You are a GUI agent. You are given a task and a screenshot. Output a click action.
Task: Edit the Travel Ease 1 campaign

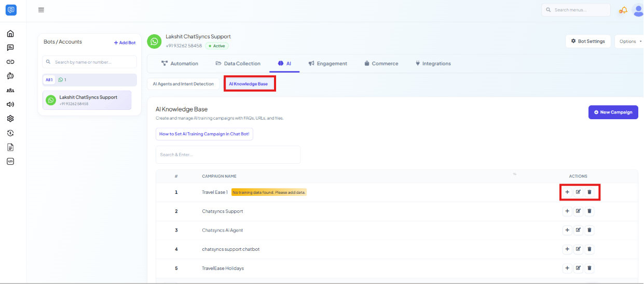click(x=578, y=192)
